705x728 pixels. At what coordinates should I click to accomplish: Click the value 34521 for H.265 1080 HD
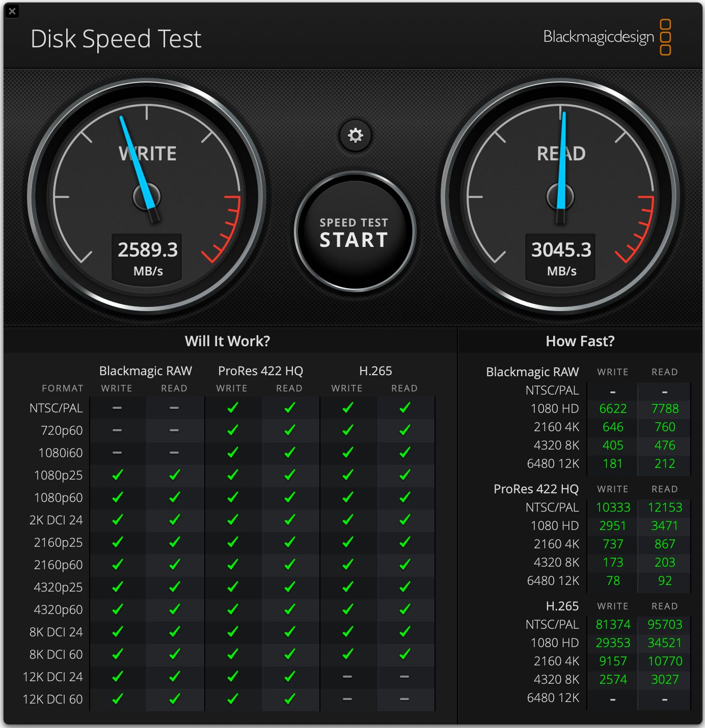665,643
